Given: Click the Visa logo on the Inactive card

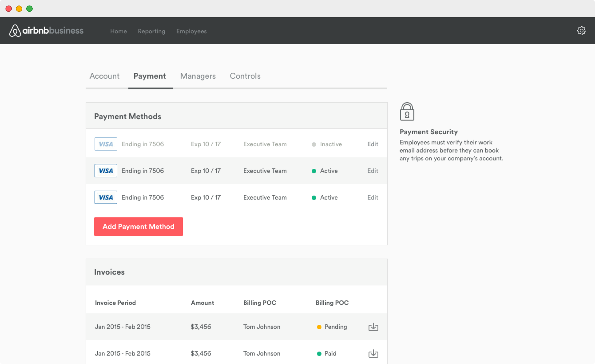Looking at the screenshot, I should [x=106, y=144].
